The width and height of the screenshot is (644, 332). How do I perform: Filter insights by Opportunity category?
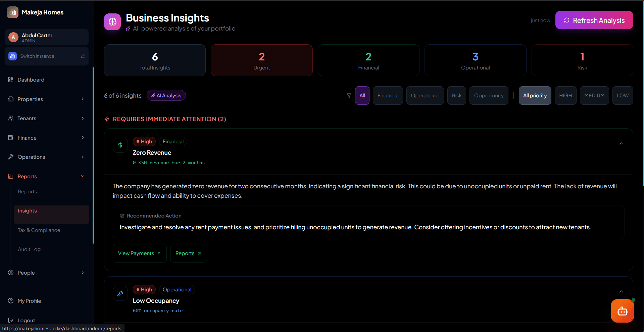click(x=489, y=96)
